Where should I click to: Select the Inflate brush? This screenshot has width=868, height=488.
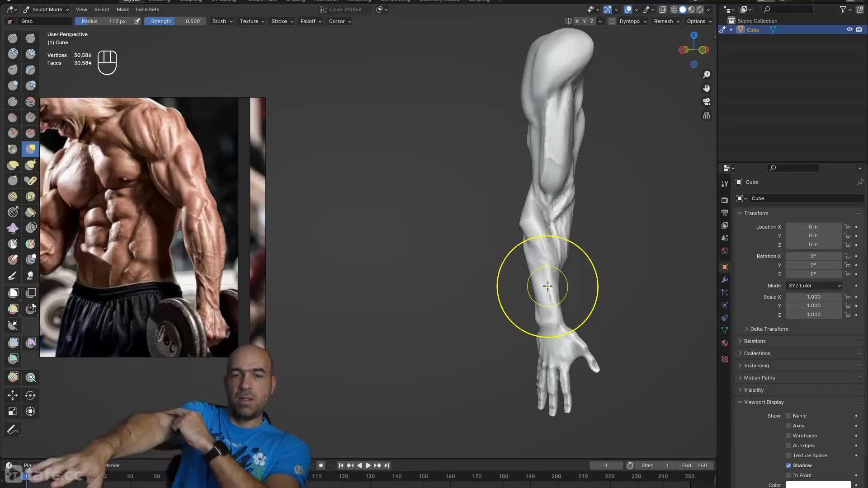click(13, 85)
